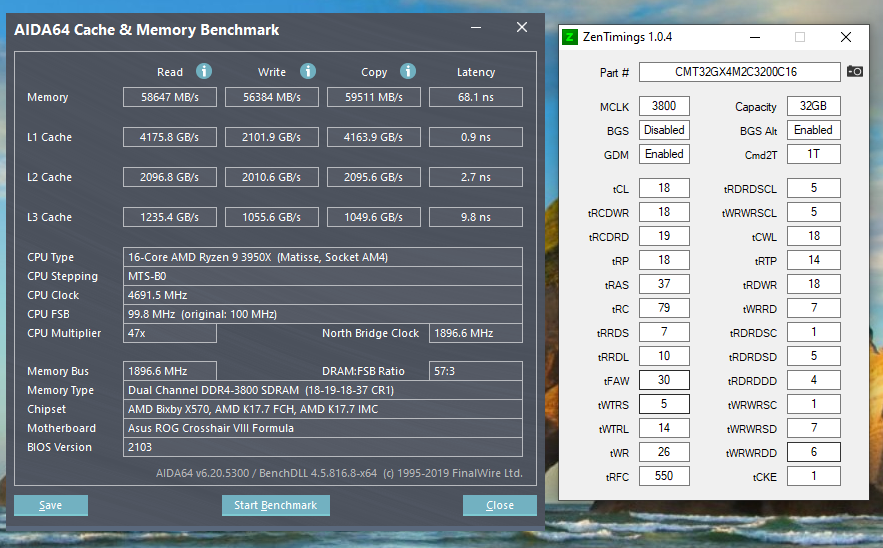
Task: Click Motherboard Asus ROG Crosshair field
Action: (x=323, y=428)
